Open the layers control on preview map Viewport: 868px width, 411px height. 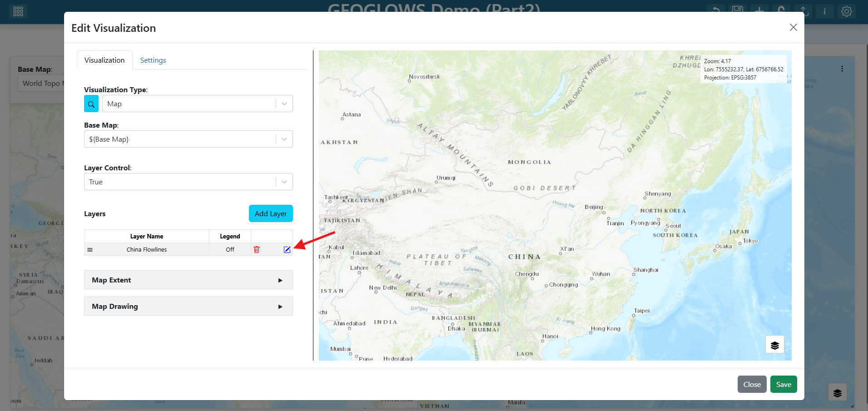tap(775, 345)
